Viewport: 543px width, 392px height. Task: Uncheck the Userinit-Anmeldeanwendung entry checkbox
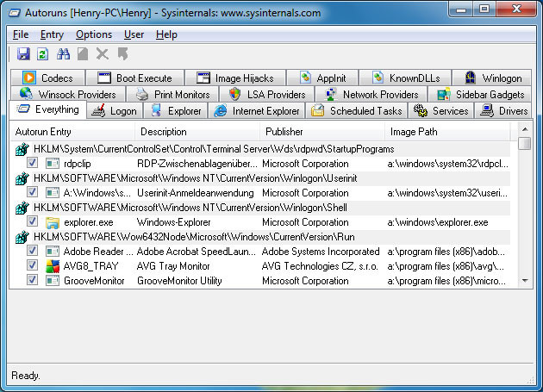pyautogui.click(x=32, y=191)
